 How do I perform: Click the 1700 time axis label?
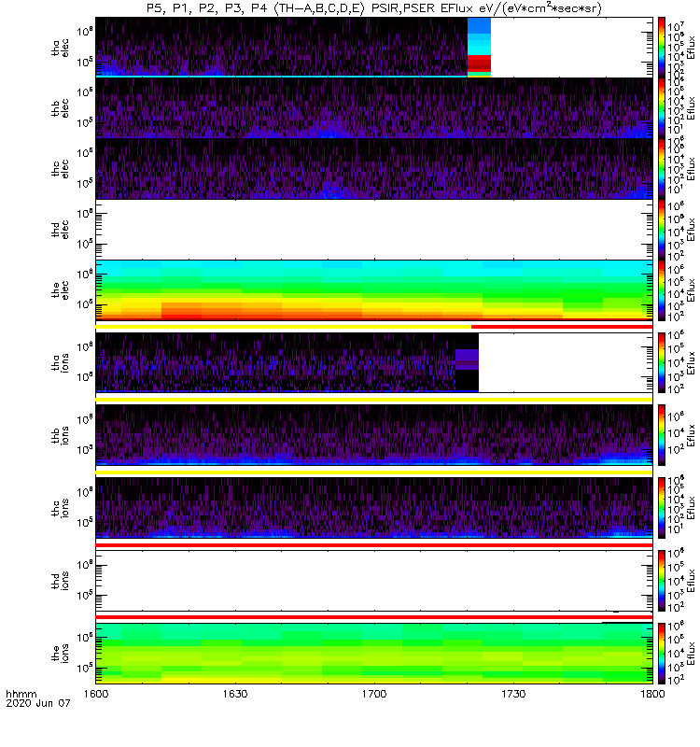(x=374, y=694)
